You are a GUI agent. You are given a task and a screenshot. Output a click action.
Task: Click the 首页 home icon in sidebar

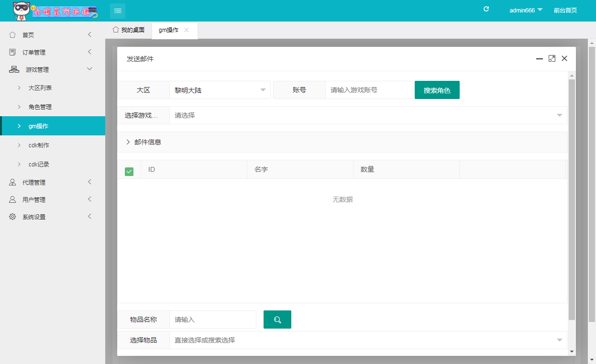pos(13,35)
